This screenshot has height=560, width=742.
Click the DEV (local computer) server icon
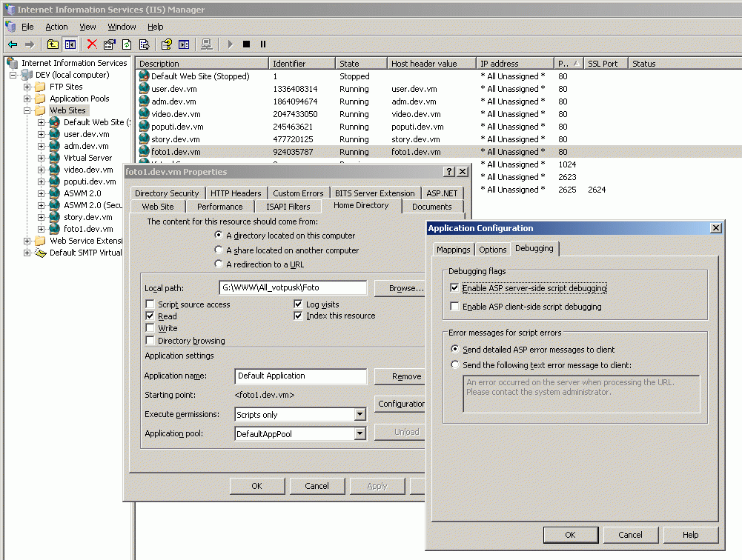point(27,75)
